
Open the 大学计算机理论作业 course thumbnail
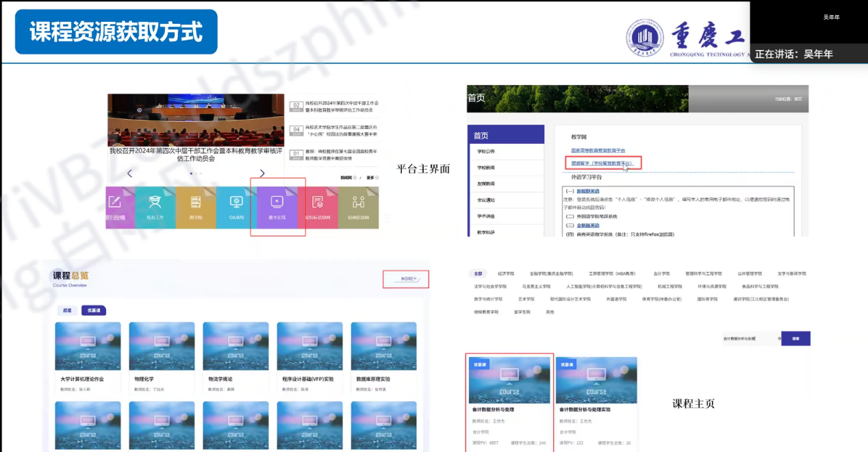pos(88,347)
